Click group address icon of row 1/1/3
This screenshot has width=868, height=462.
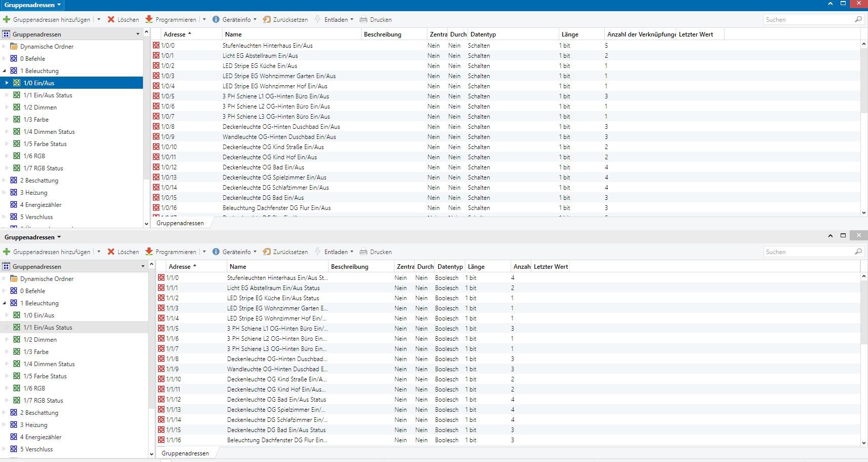pyautogui.click(x=161, y=308)
